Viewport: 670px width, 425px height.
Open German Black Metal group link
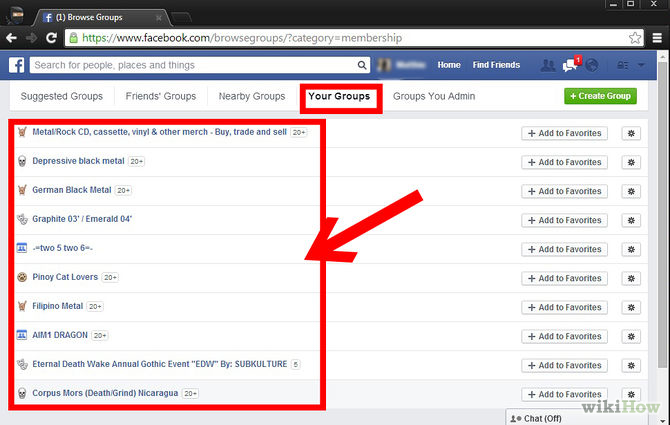point(72,190)
